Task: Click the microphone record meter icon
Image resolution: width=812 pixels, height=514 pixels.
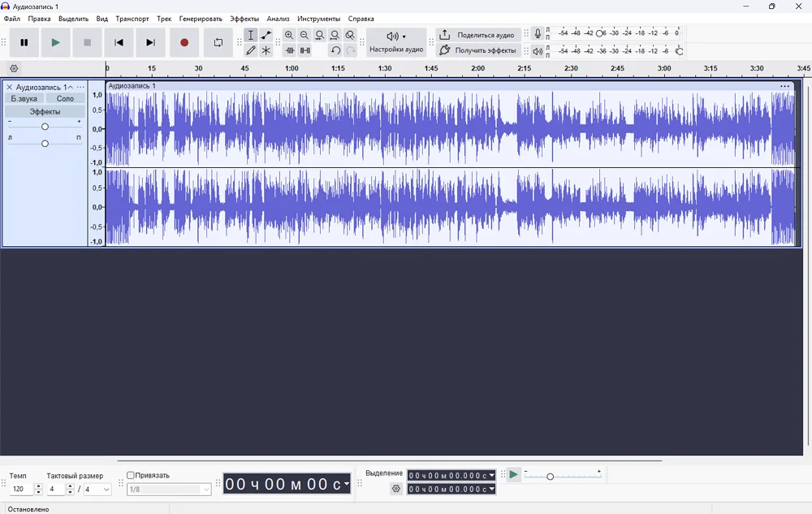Action: [538, 33]
